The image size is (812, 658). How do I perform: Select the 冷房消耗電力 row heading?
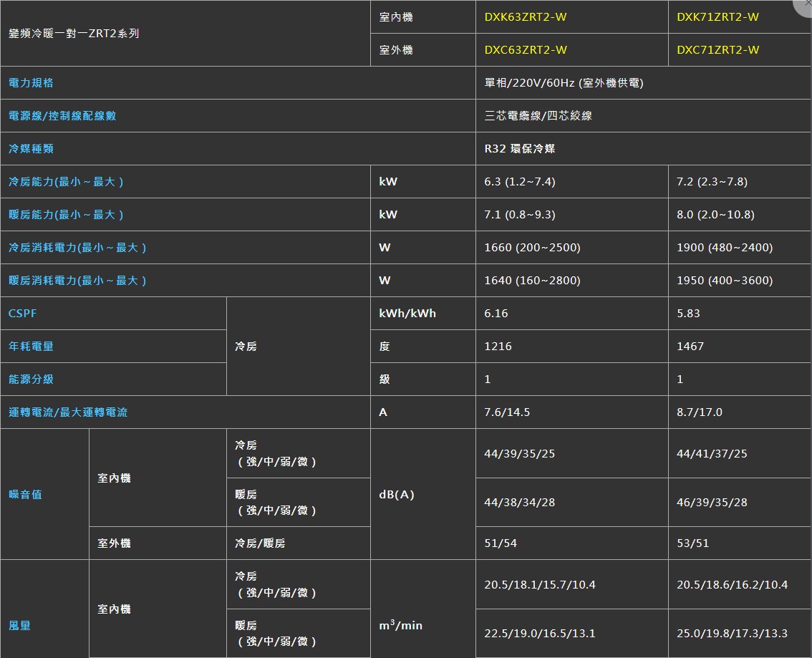point(77,248)
